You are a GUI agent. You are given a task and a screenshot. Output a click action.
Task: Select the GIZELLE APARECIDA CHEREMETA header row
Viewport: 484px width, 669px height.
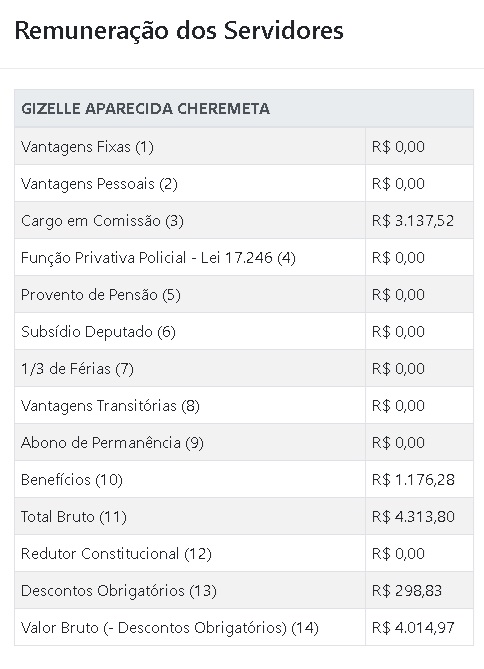[x=244, y=109]
